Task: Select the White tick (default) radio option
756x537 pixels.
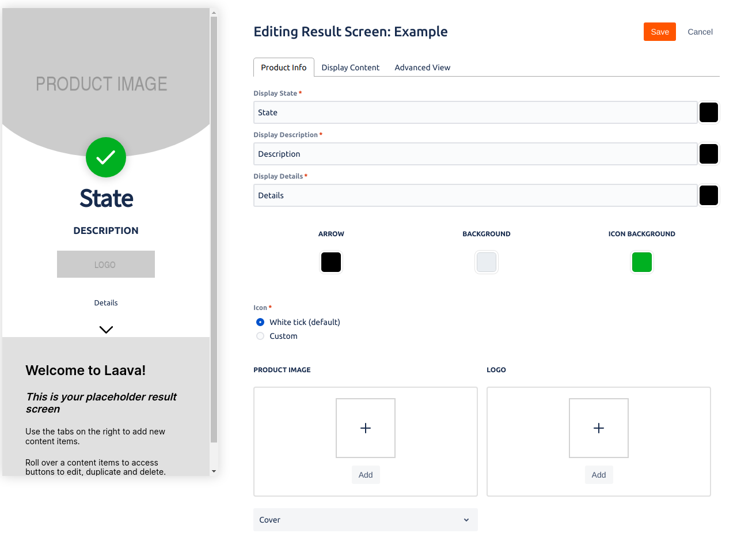Action: [x=260, y=322]
